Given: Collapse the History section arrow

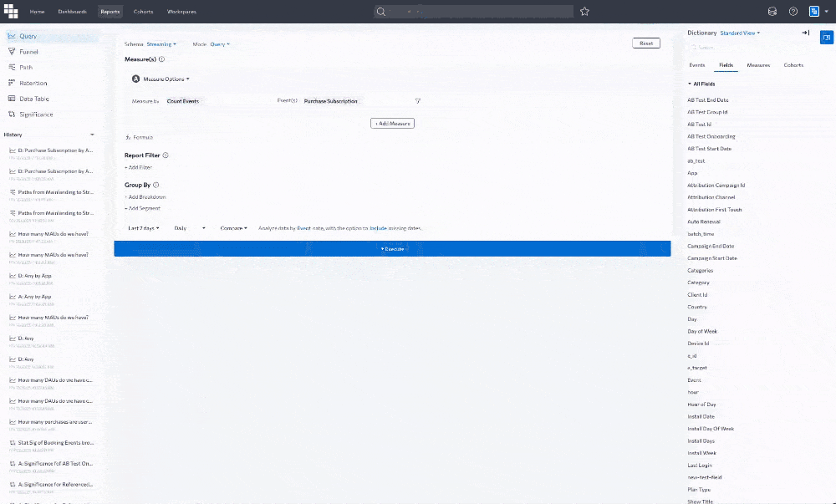Looking at the screenshot, I should [x=92, y=135].
